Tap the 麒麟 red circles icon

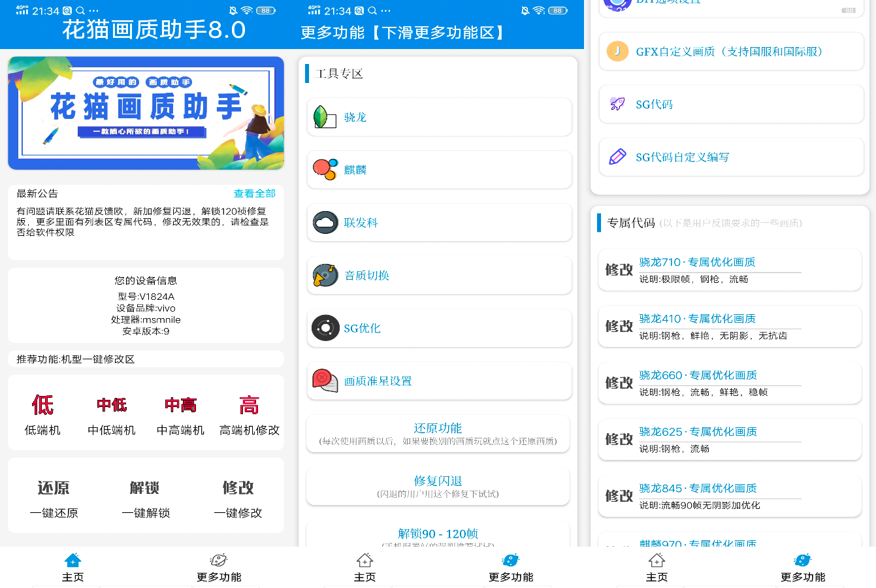[325, 169]
